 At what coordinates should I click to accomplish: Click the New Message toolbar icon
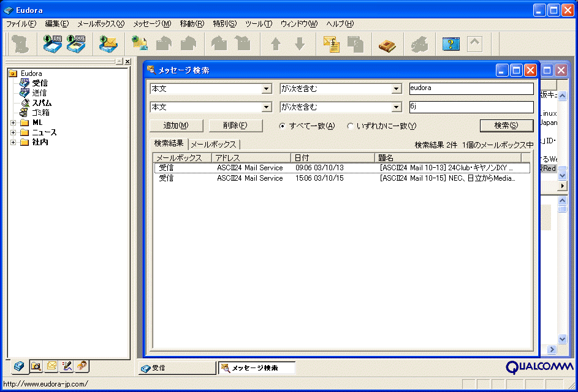140,44
